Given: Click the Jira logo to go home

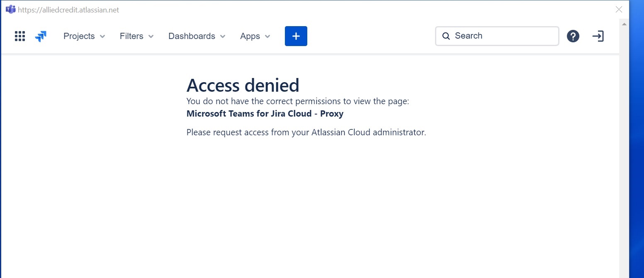Looking at the screenshot, I should tap(41, 36).
